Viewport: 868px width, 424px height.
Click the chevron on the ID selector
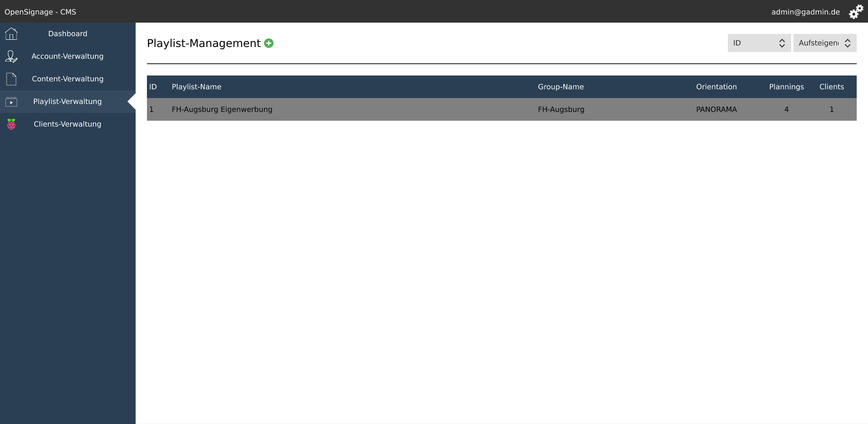[x=783, y=43]
